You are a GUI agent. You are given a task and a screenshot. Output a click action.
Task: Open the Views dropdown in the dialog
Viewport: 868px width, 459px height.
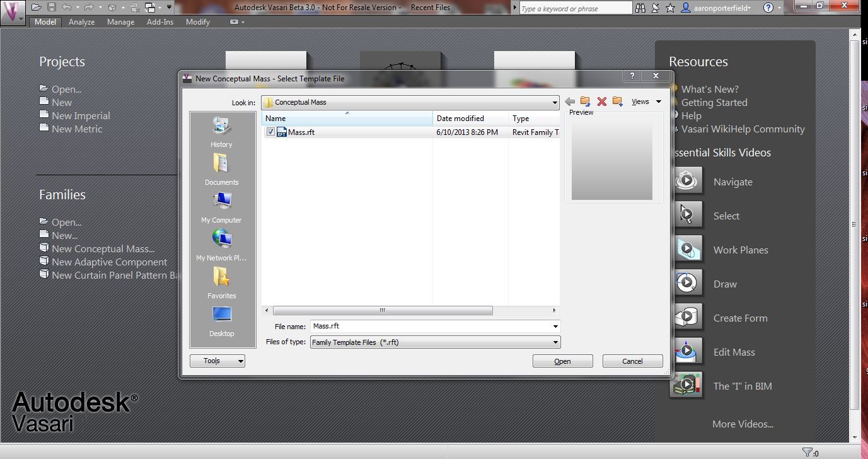pyautogui.click(x=647, y=102)
